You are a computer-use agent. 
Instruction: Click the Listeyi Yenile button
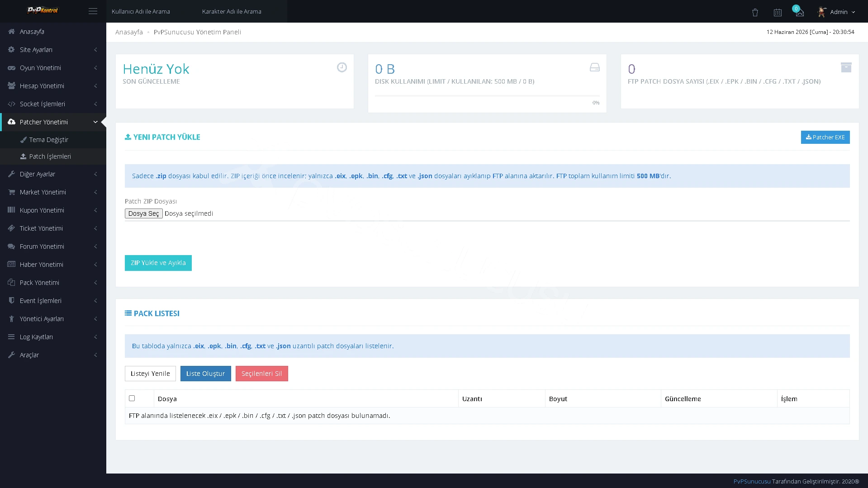[x=150, y=374]
